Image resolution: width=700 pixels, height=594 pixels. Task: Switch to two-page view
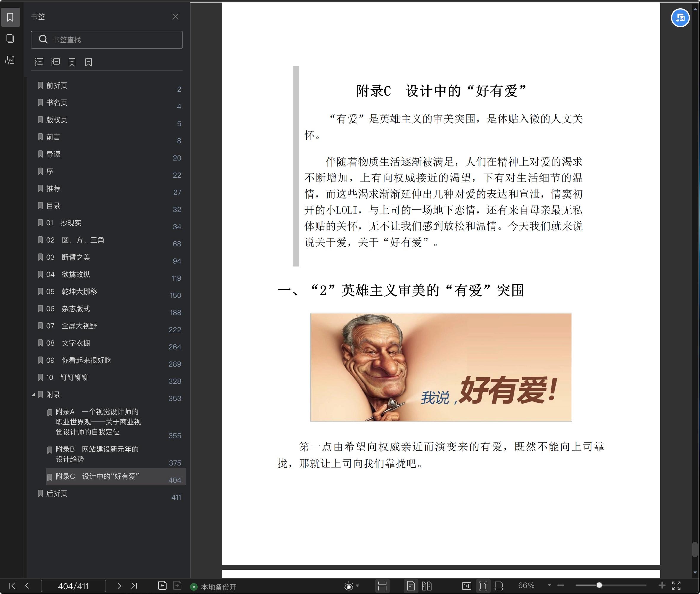[x=427, y=586]
